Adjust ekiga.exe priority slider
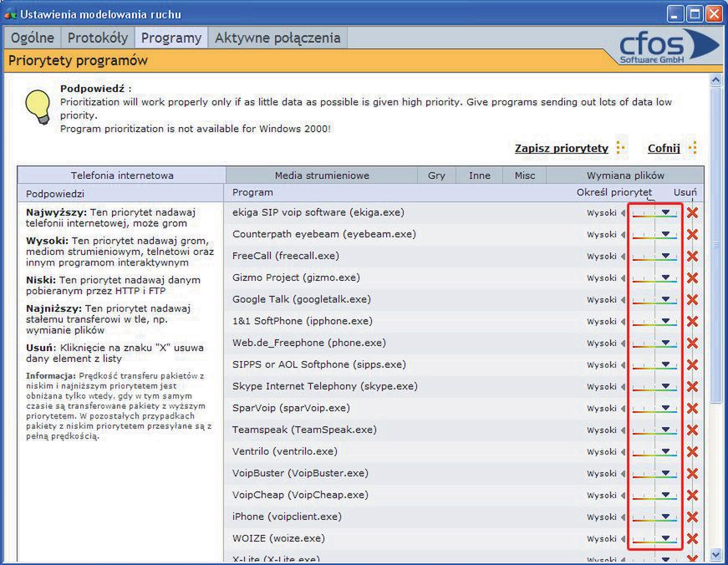This screenshot has width=728, height=565. (654, 213)
